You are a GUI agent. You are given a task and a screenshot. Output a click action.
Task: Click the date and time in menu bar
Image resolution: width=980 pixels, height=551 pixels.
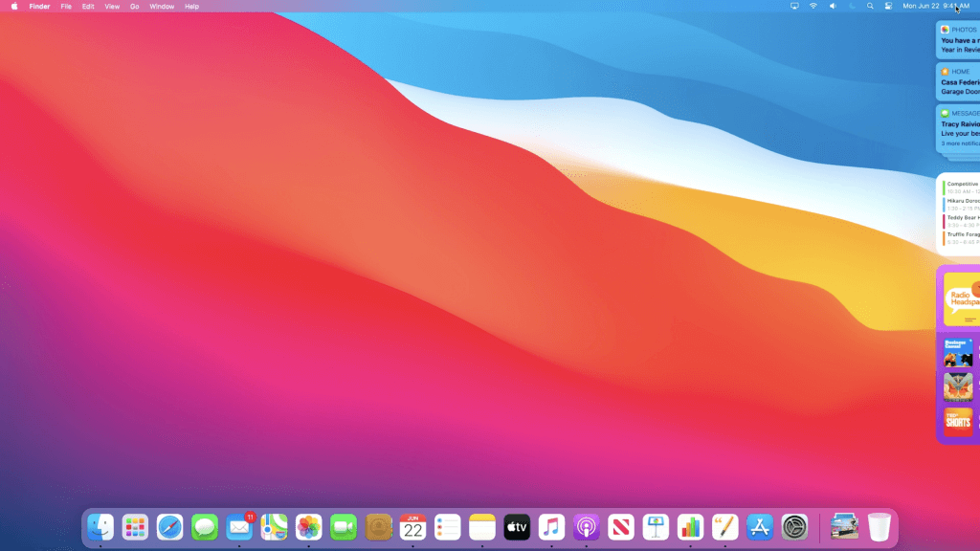pos(936,7)
